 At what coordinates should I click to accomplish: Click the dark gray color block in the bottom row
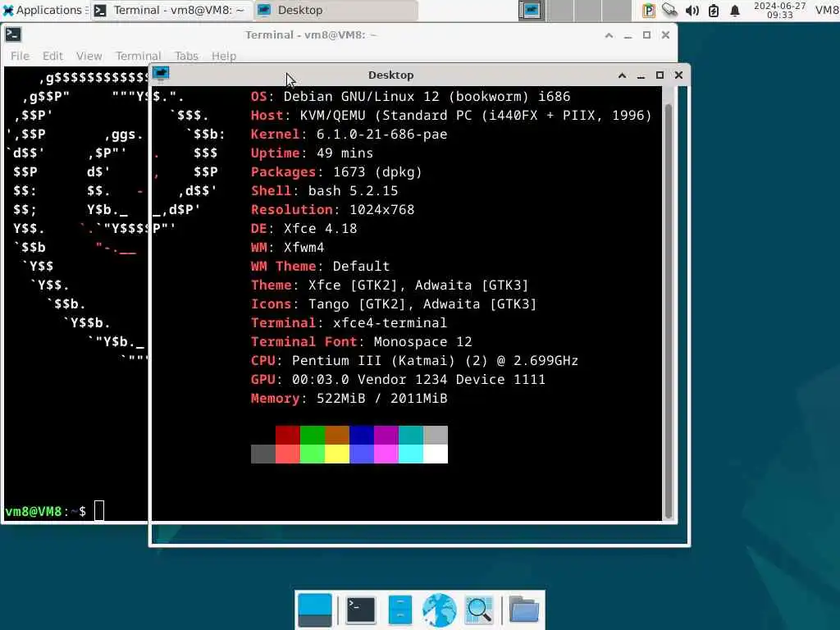click(263, 454)
